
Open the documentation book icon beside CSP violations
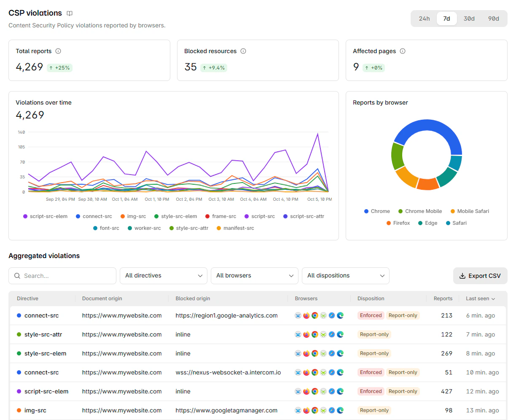tap(70, 13)
